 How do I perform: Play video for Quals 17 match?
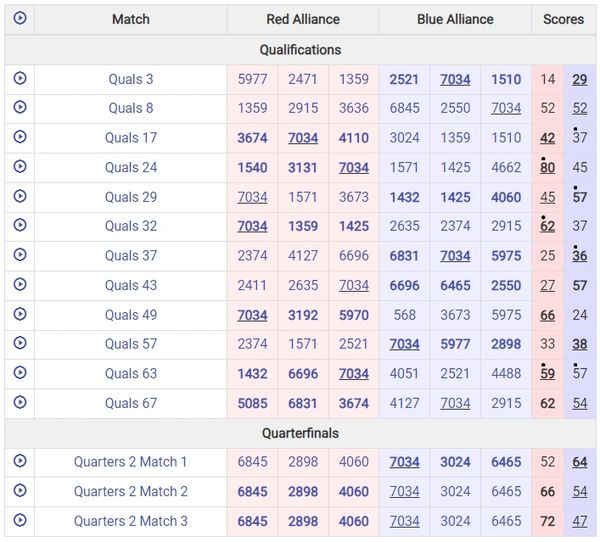pyautogui.click(x=20, y=138)
